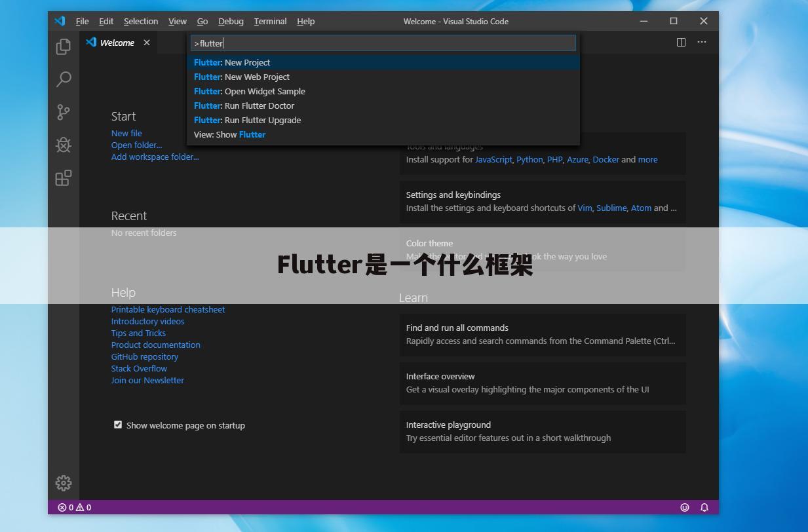This screenshot has width=808, height=532.
Task: Click the Sublime keybindings link
Action: [611, 208]
